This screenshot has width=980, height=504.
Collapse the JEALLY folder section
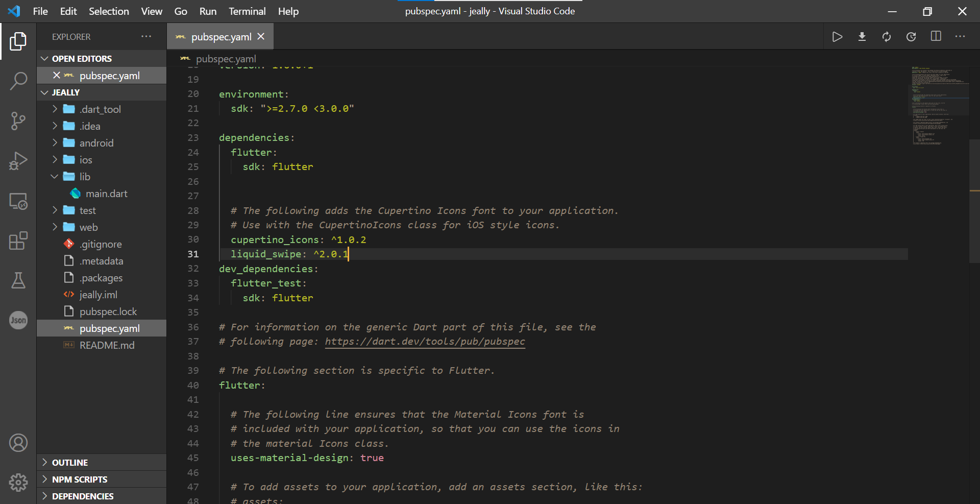pos(102,92)
